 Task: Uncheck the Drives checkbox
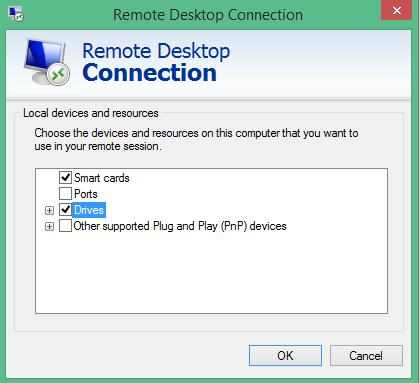coord(65,210)
